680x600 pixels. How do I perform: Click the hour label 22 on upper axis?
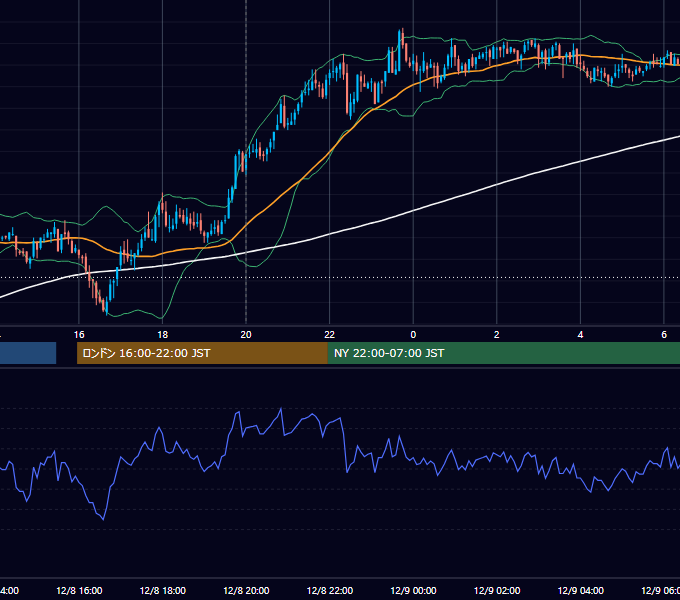(330, 335)
